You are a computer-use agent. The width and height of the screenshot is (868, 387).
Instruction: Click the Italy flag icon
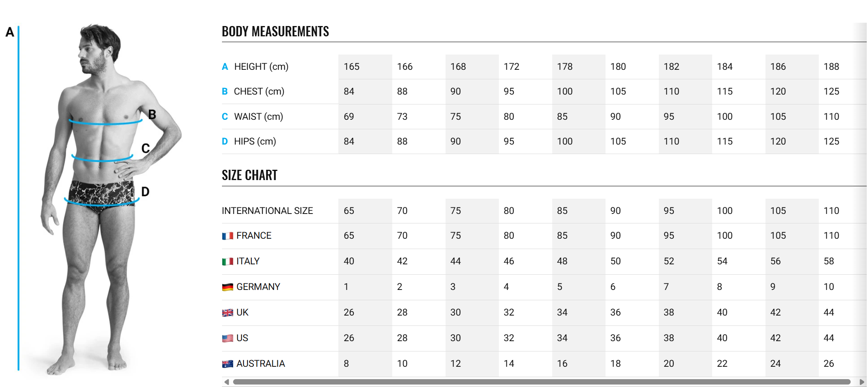coord(227,261)
